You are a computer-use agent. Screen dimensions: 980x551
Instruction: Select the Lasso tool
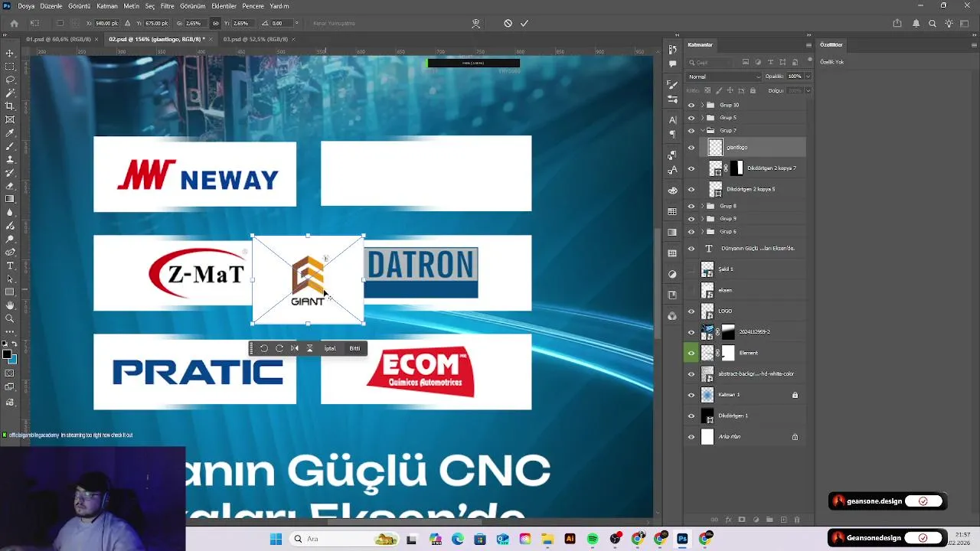[x=10, y=80]
